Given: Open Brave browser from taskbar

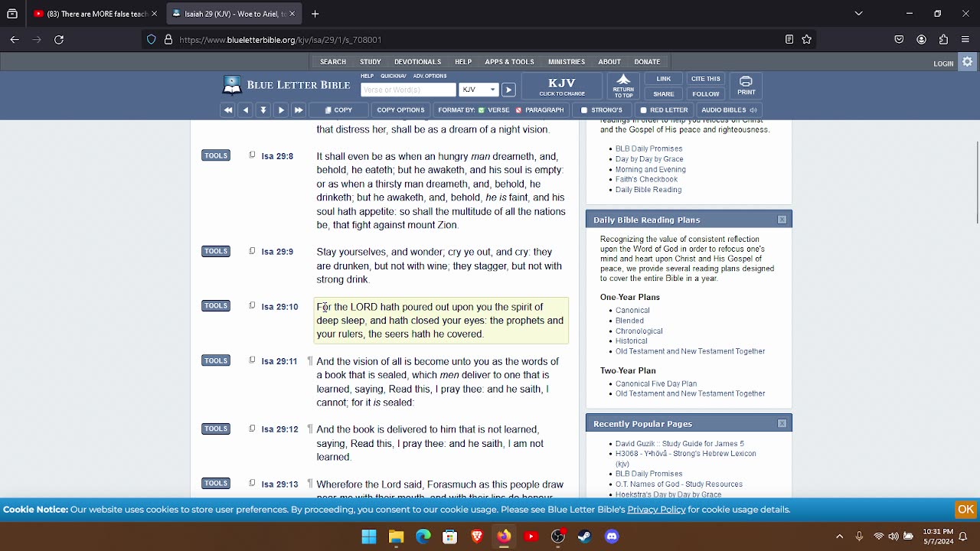Looking at the screenshot, I should click(x=477, y=536).
